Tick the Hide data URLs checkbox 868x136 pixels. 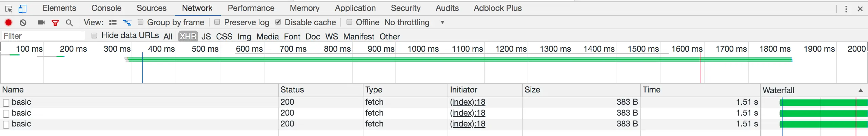coord(95,35)
